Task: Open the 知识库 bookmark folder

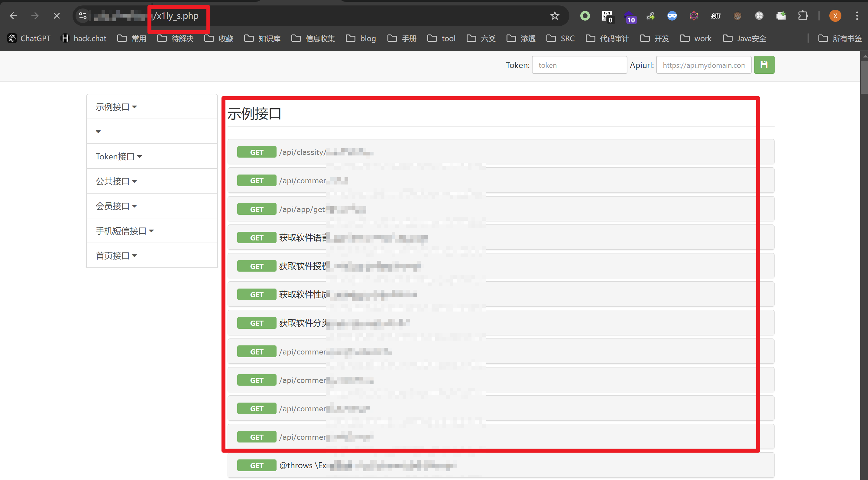Action: tap(263, 38)
